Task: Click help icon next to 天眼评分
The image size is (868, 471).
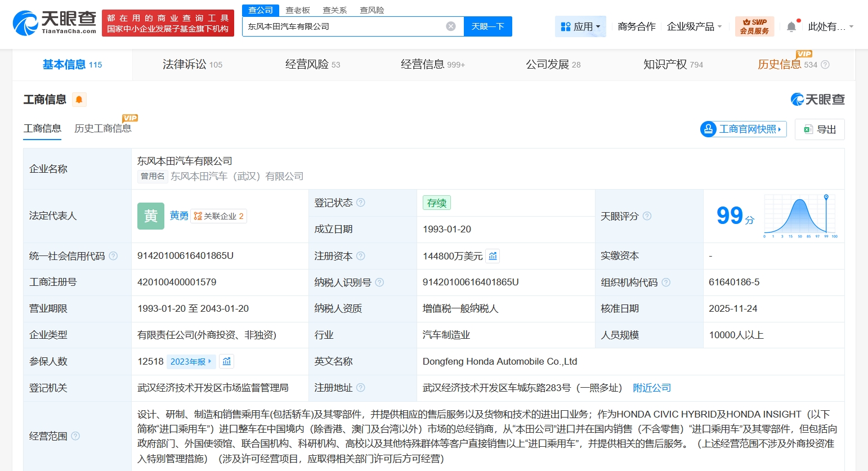Action: [x=647, y=216]
